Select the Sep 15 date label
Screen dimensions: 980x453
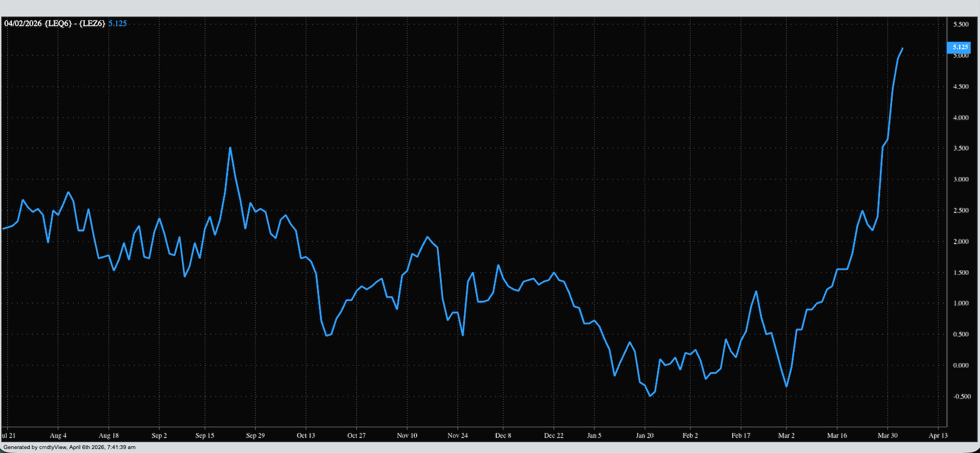coord(205,435)
